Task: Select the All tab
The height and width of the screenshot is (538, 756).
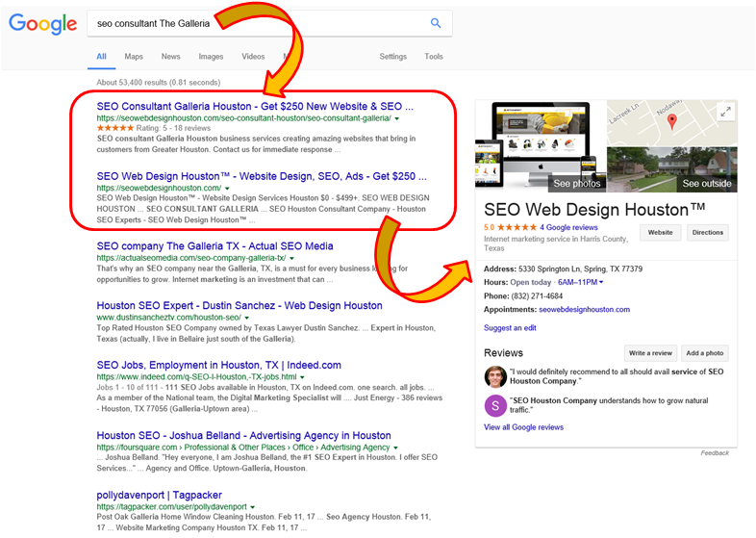Action: coord(101,57)
